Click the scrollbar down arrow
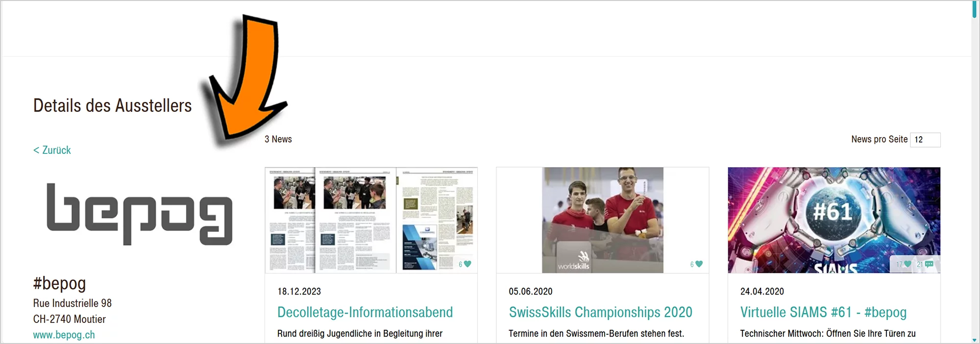The height and width of the screenshot is (344, 980). pyautogui.click(x=975, y=340)
